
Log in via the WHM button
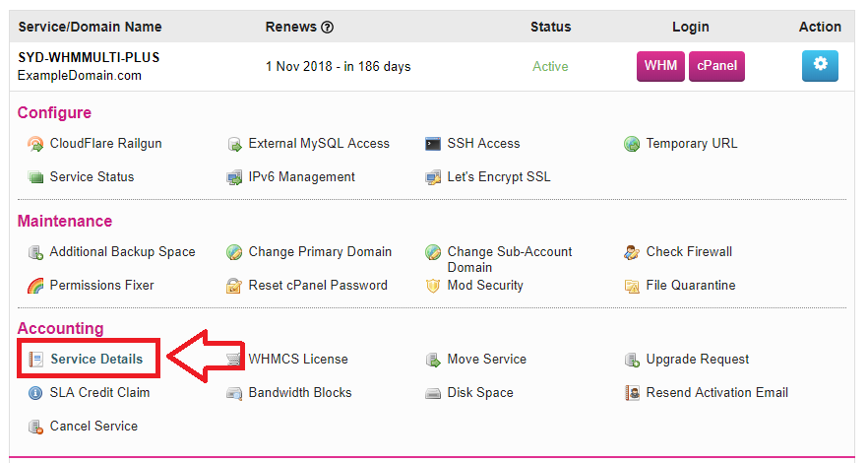point(660,66)
